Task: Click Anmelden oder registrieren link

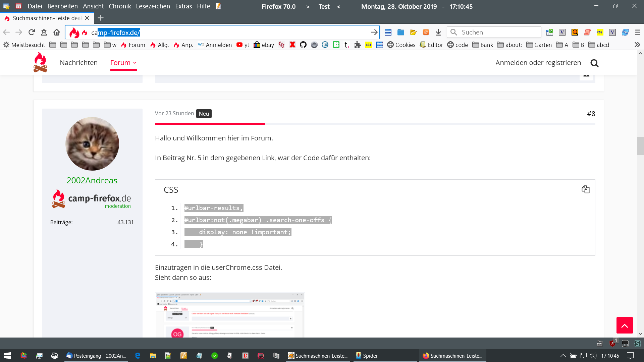Action: [538, 63]
